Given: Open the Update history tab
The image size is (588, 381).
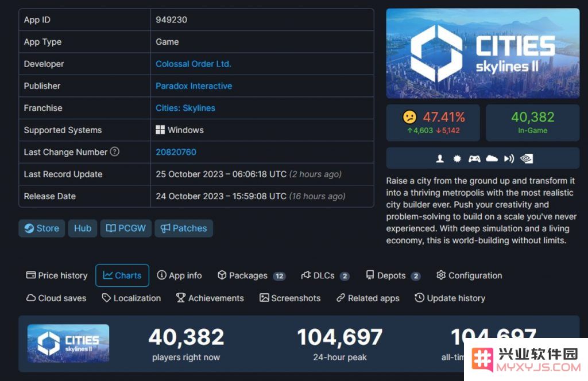Looking at the screenshot, I should 450,298.
